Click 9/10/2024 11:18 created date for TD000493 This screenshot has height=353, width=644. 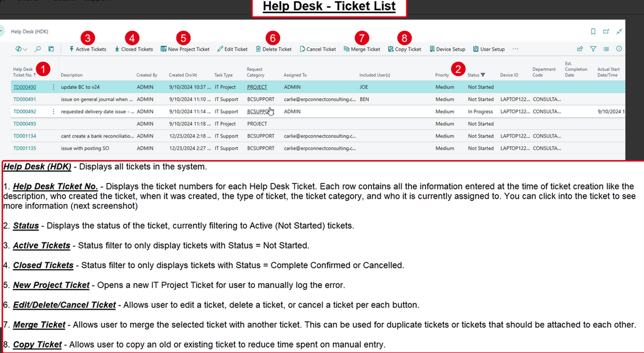pos(190,124)
